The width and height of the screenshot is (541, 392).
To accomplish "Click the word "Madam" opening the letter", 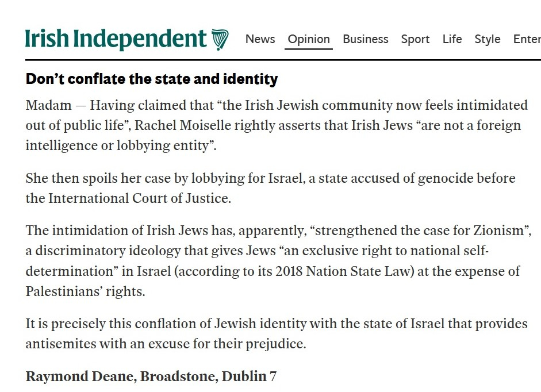I will click(x=47, y=106).
